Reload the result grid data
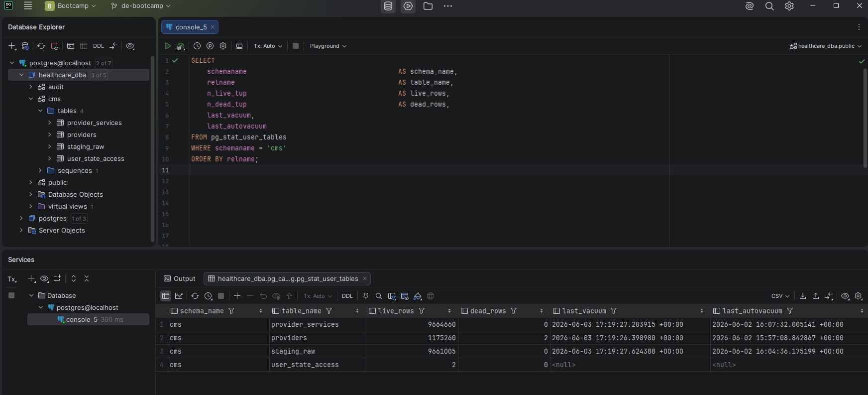 click(x=195, y=296)
